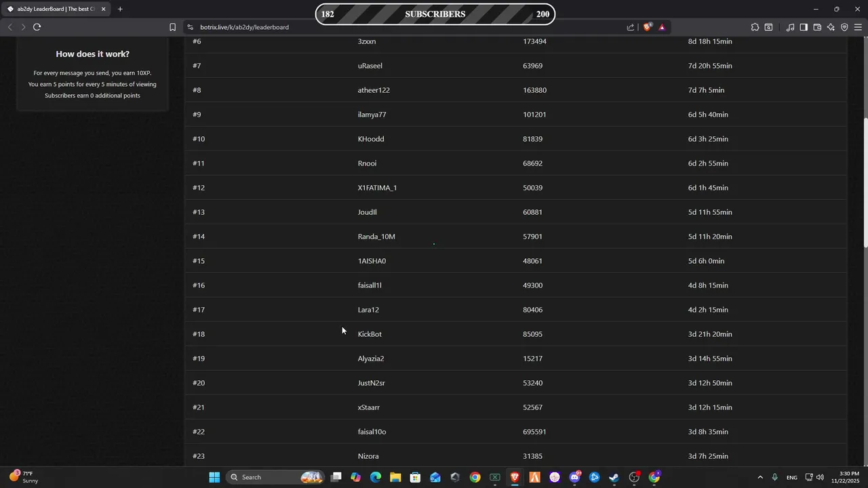Select username 3zxxn in rank 6 row
The width and height of the screenshot is (868, 488).
[367, 41]
